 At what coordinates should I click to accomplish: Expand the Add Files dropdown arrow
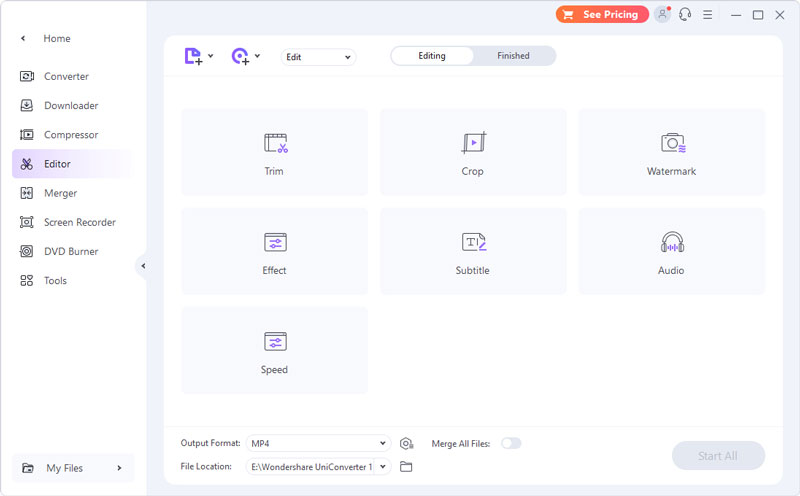click(x=211, y=56)
